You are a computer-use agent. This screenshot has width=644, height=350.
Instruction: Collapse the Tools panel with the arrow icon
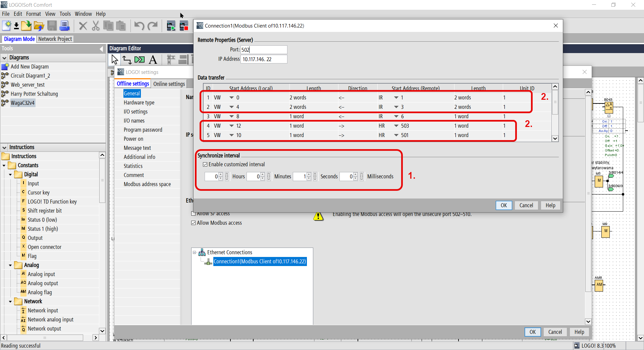pyautogui.click(x=101, y=49)
